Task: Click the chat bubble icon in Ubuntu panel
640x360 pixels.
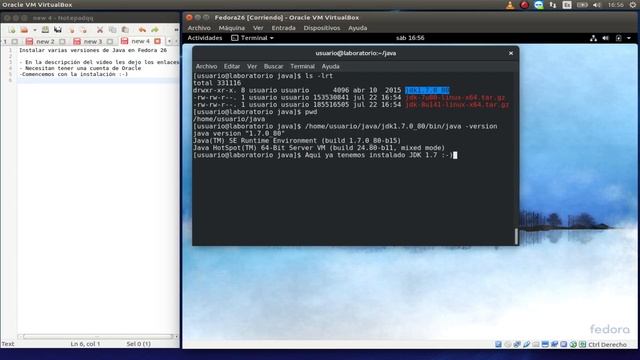Action: pyautogui.click(x=539, y=5)
